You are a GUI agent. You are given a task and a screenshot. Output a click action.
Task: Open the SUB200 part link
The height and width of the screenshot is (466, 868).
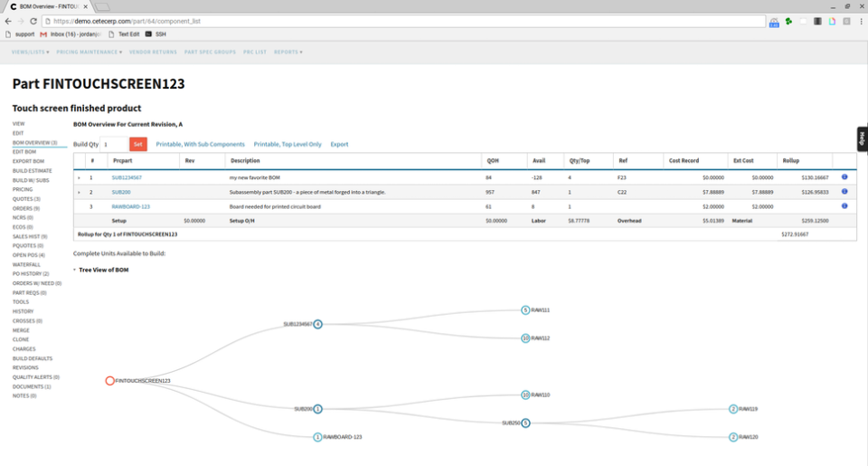tap(121, 192)
